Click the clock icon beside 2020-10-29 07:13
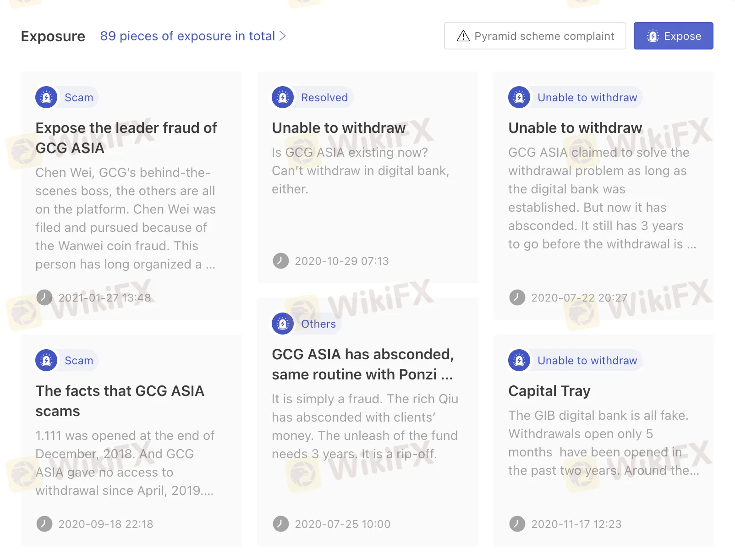Image resolution: width=735 pixels, height=560 pixels. (281, 261)
